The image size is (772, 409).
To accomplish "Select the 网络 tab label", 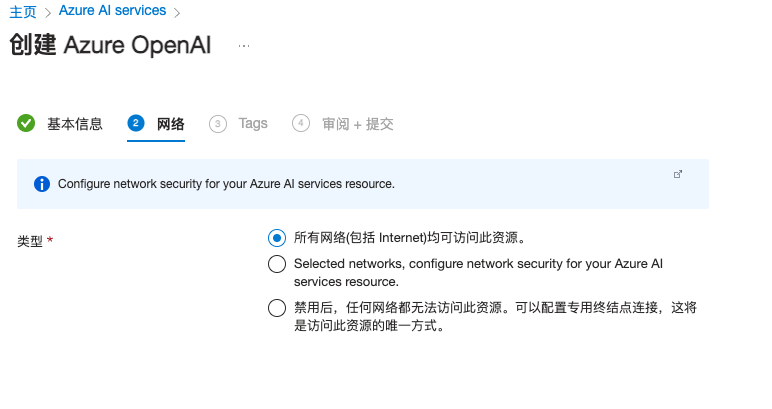I will [170, 124].
